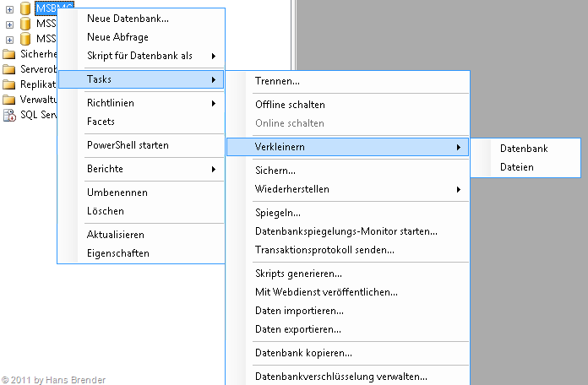Click the database icon next to MSBMC
Viewport: 588px width, 385px height.
tap(24, 8)
